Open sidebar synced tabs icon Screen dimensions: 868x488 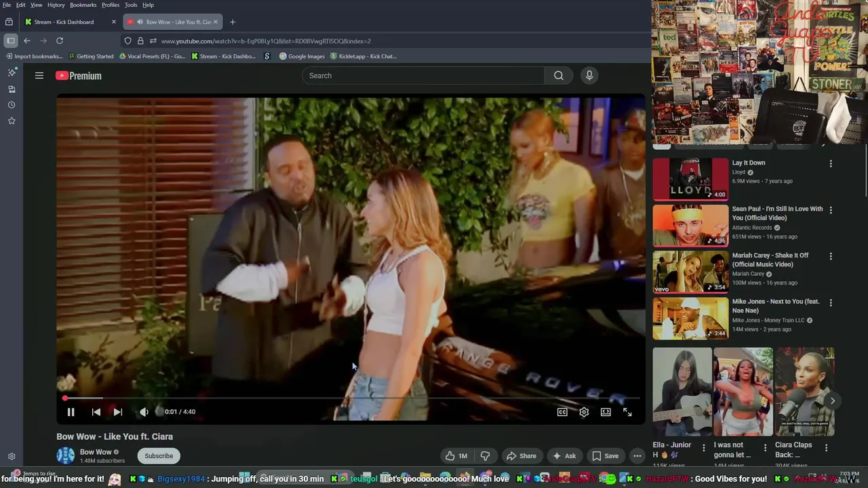12,89
